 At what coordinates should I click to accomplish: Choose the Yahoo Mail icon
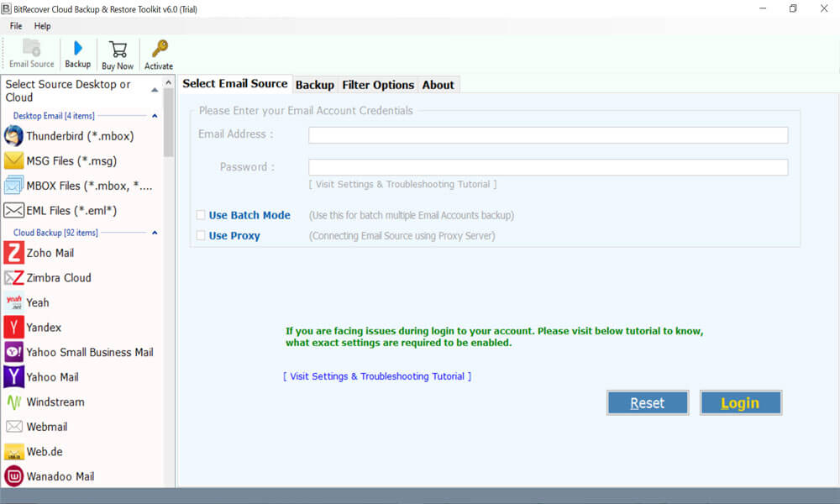coord(13,377)
